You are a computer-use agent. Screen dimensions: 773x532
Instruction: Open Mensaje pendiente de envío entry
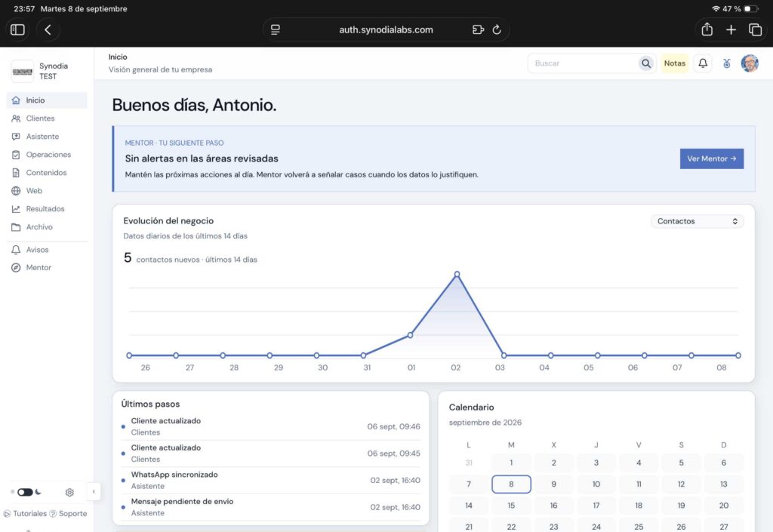click(x=271, y=507)
